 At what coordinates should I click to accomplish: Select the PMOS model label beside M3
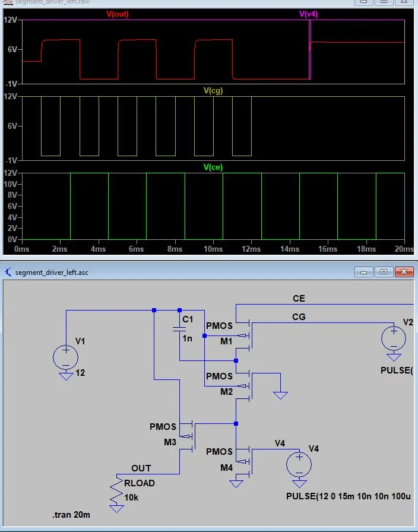(163, 427)
